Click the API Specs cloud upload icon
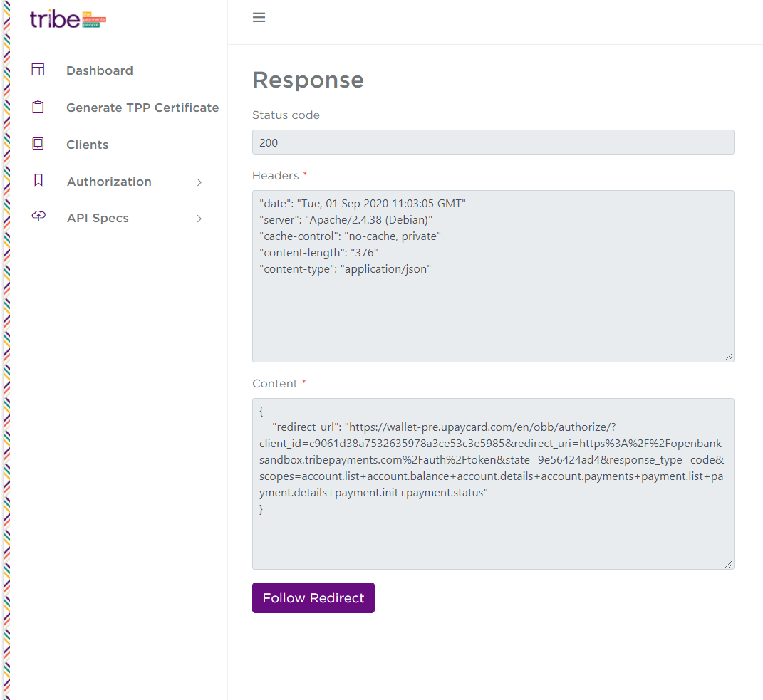Image resolution: width=763 pixels, height=700 pixels. (38, 217)
